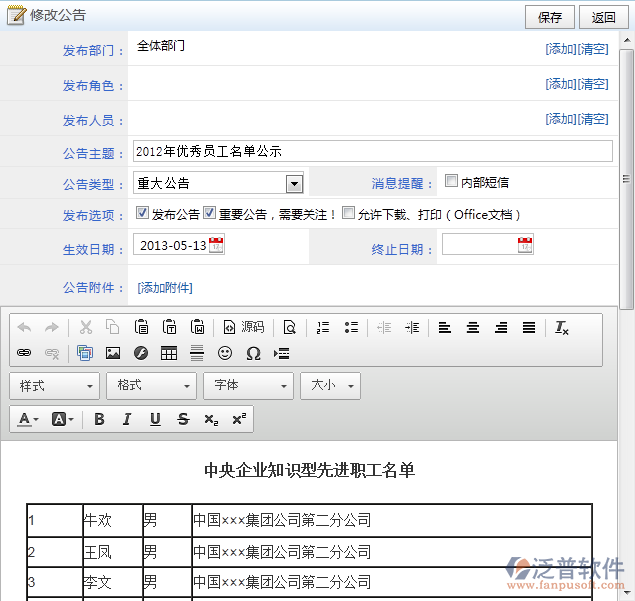The height and width of the screenshot is (601, 635).
Task: Apply italic formatting in editor
Action: (x=127, y=419)
